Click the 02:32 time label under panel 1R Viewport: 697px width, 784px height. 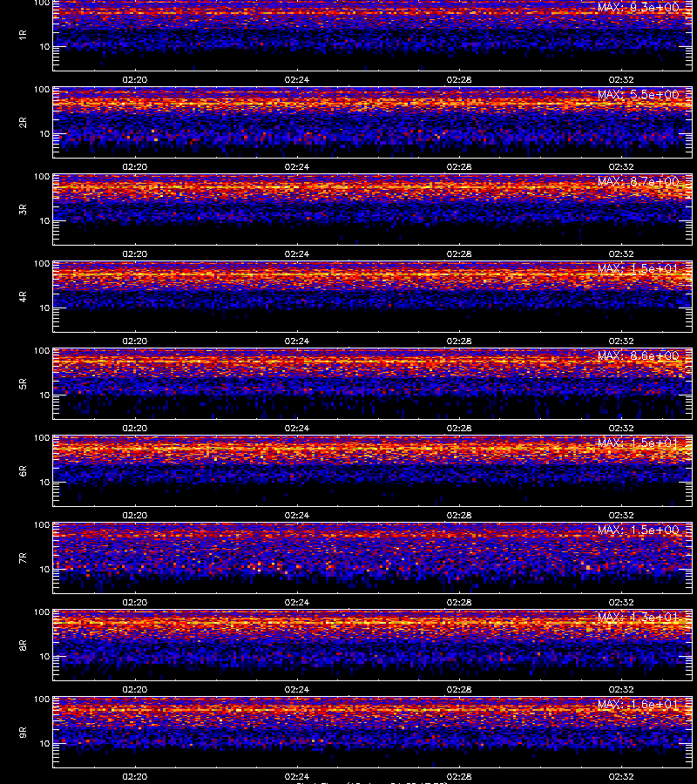tap(621, 79)
